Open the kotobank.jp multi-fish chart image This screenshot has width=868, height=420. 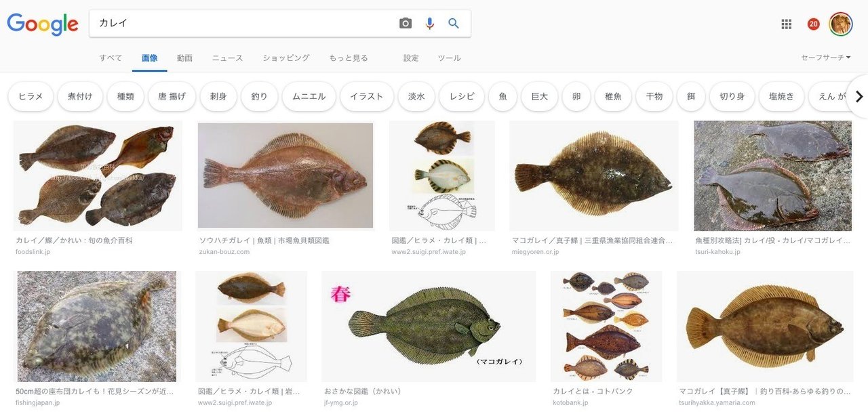click(x=606, y=327)
